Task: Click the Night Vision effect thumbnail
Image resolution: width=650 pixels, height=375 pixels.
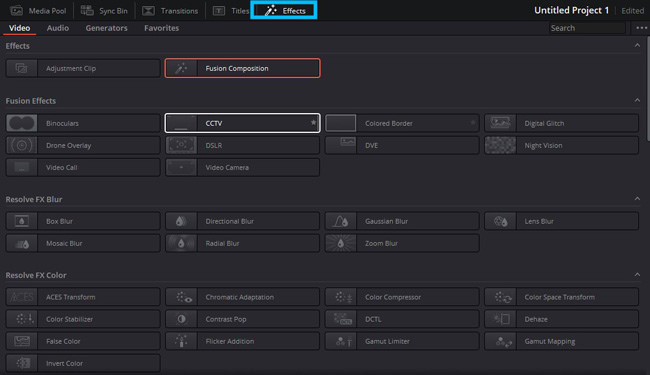Action: pos(500,145)
